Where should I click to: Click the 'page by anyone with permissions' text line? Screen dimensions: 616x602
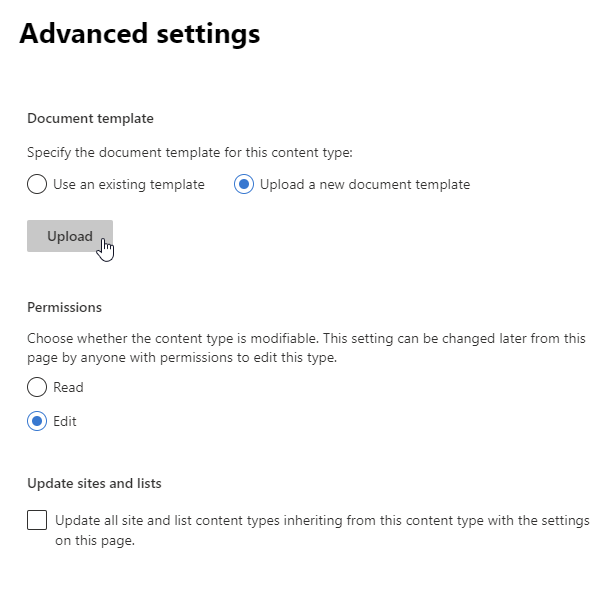pos(182,358)
